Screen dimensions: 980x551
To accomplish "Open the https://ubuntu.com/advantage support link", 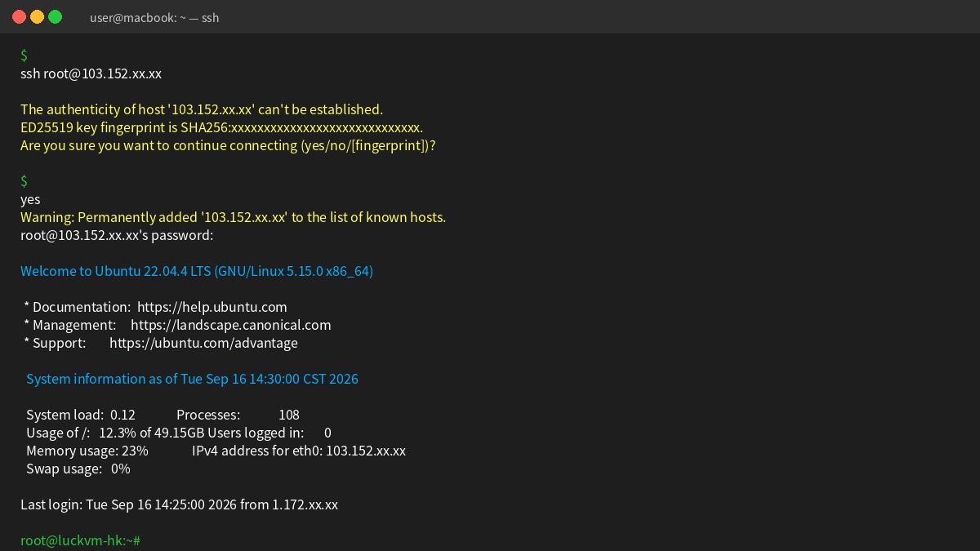I will click(x=203, y=343).
